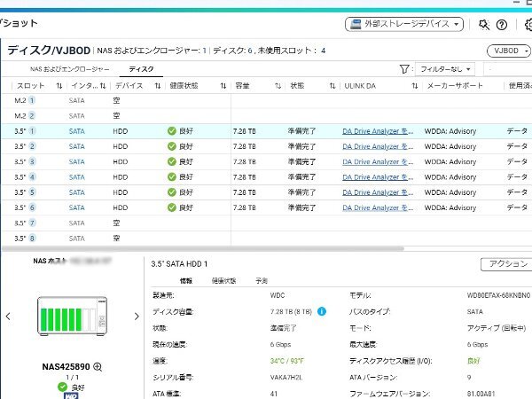Select 3.5" slot 5 badge
The image size is (532, 399).
(32, 192)
